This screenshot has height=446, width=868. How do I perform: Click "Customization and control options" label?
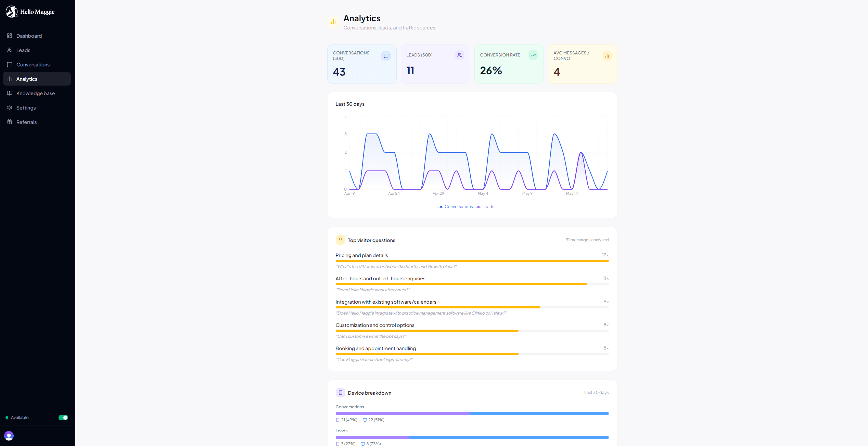pyautogui.click(x=375, y=325)
